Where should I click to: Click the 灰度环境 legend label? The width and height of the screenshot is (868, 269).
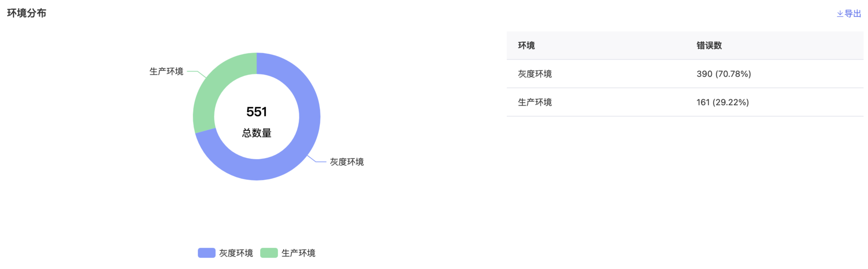pyautogui.click(x=236, y=253)
